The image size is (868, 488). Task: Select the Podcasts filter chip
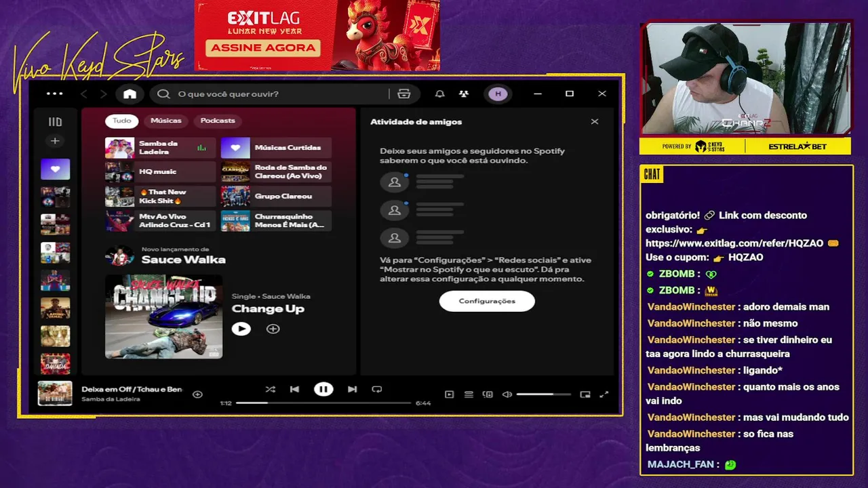218,121
